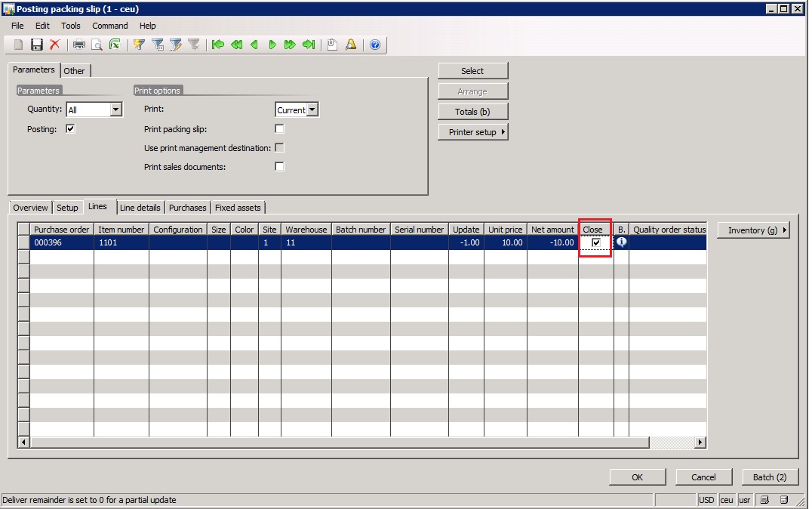The width and height of the screenshot is (812, 509).
Task: Go to last record with green arrow
Action: [308, 45]
